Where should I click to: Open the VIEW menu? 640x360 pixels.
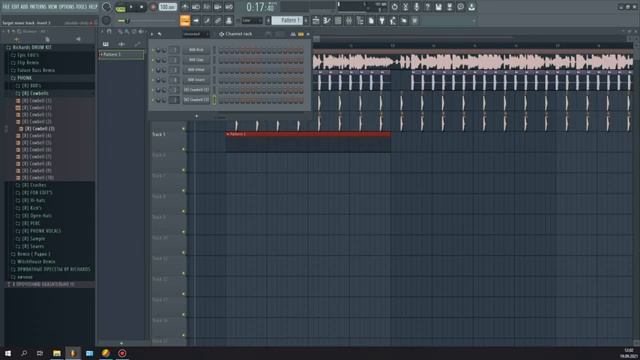click(x=53, y=7)
